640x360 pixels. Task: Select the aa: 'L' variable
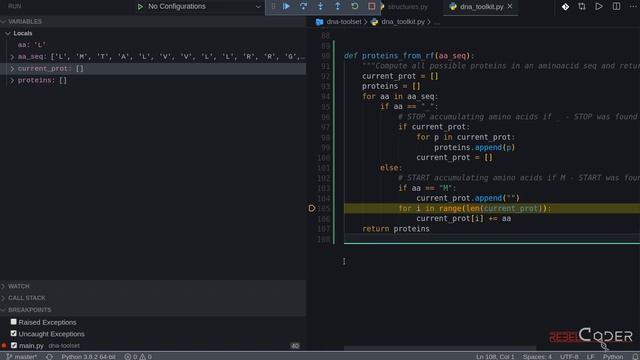[x=32, y=45]
